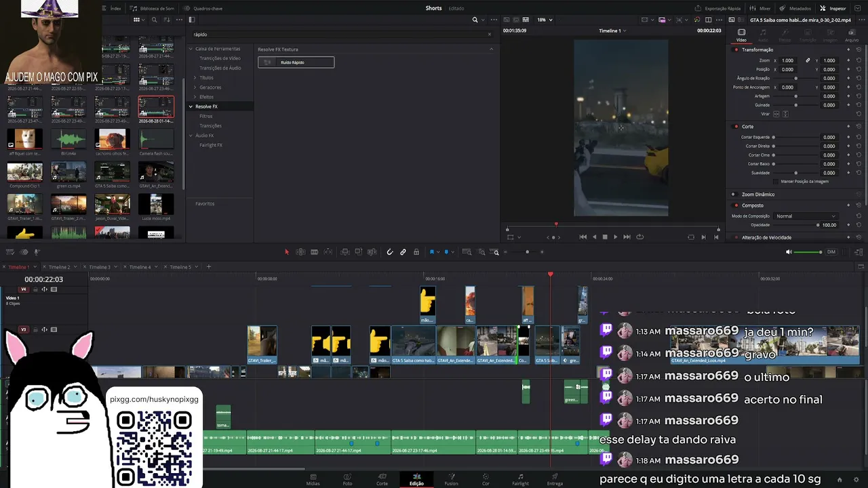Open the Arquivo inspector tab
The image size is (868, 488).
[x=852, y=35]
